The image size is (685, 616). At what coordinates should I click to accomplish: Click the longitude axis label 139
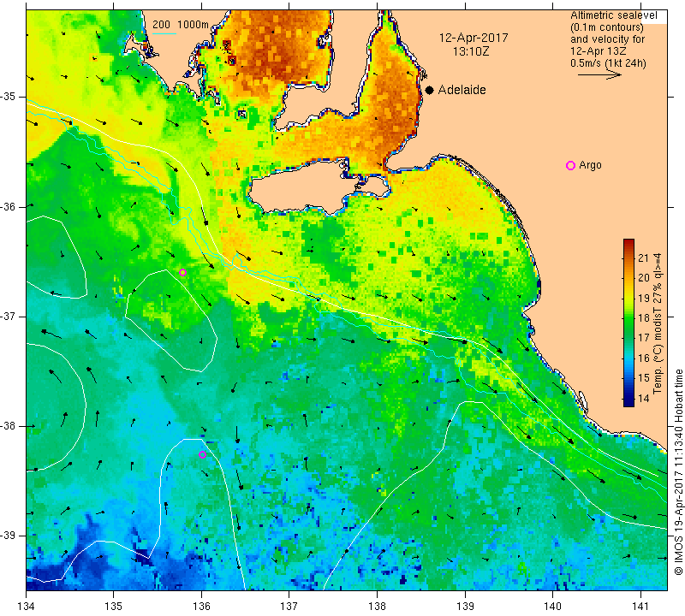[465, 607]
